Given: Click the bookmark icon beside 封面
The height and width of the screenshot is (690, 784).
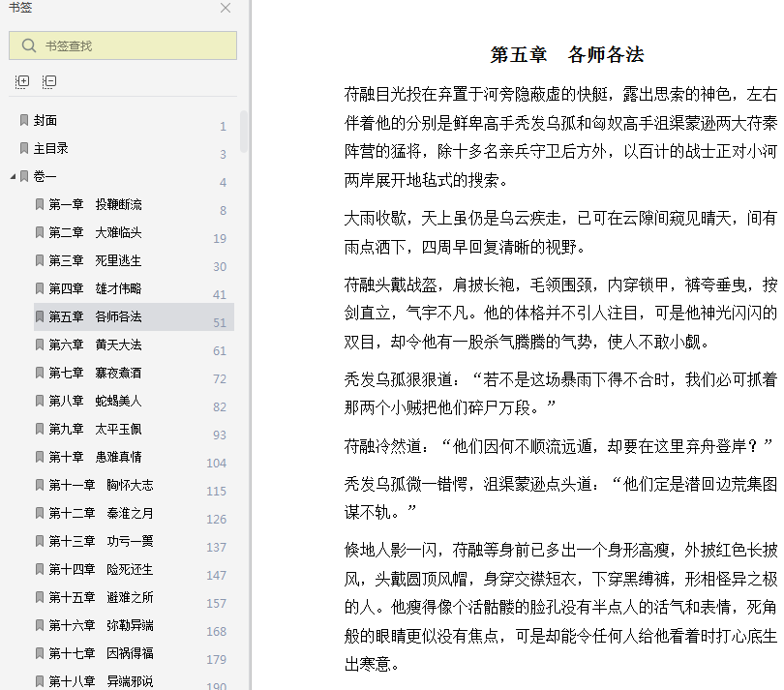Looking at the screenshot, I should pos(24,120).
